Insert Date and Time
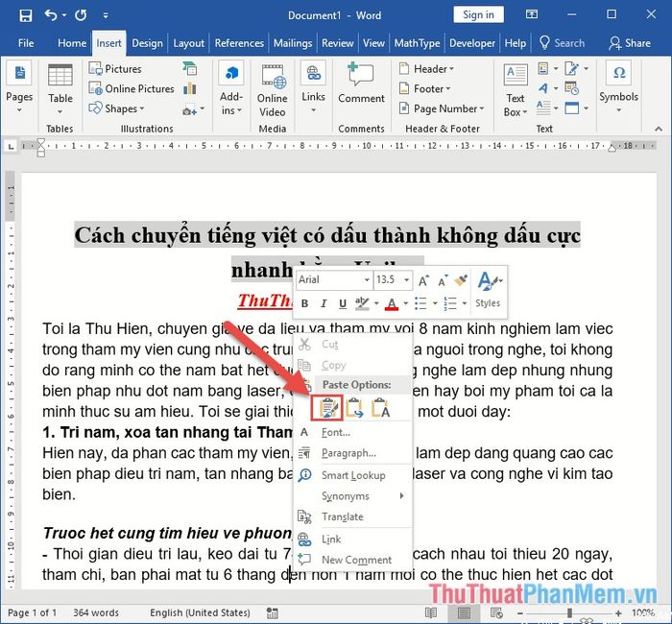Viewport: 672px width, 624px height. 572,88
